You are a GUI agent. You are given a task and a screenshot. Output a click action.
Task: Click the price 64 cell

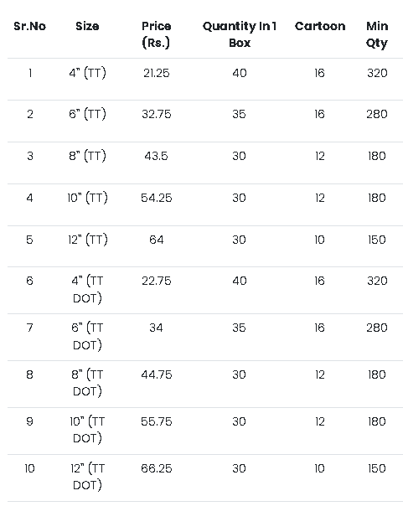156,240
